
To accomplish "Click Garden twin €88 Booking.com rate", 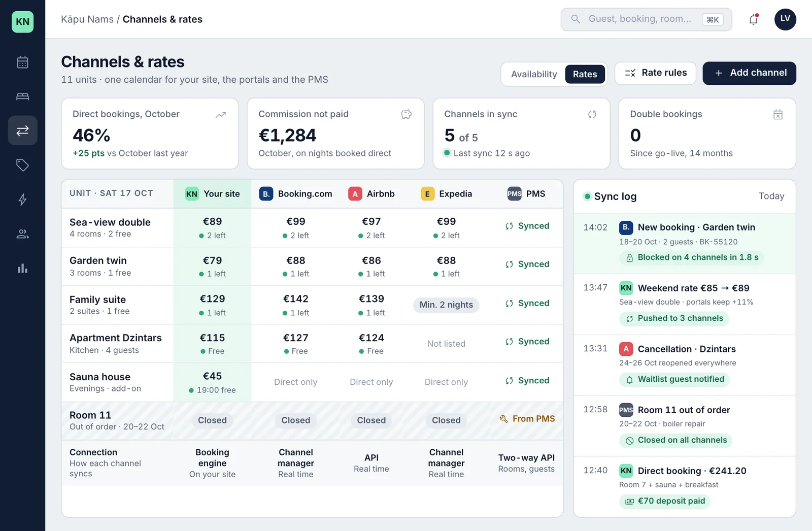I will tap(296, 260).
